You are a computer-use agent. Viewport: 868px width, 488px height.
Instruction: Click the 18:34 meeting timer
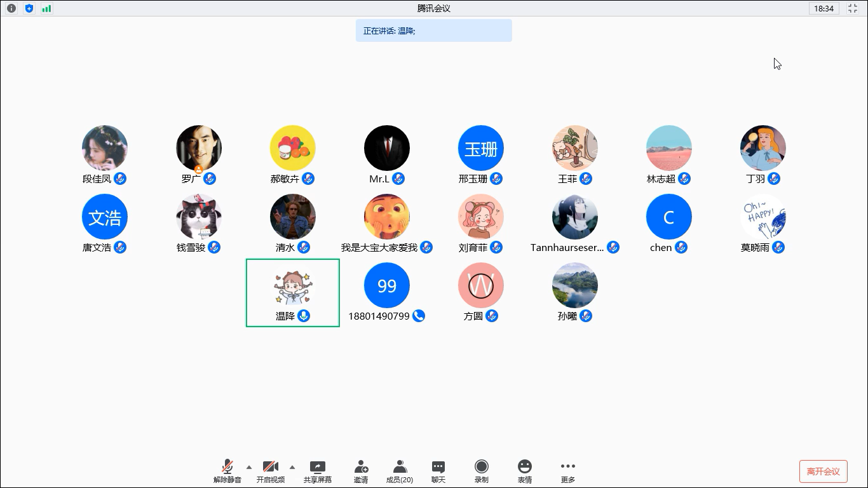click(824, 8)
